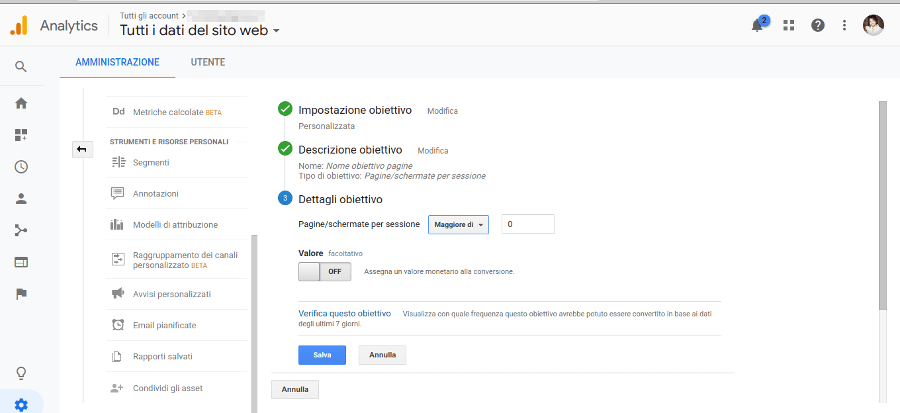Click the Condividi gli asset person icon
Viewport: 900px width, 413px height.
117,388
